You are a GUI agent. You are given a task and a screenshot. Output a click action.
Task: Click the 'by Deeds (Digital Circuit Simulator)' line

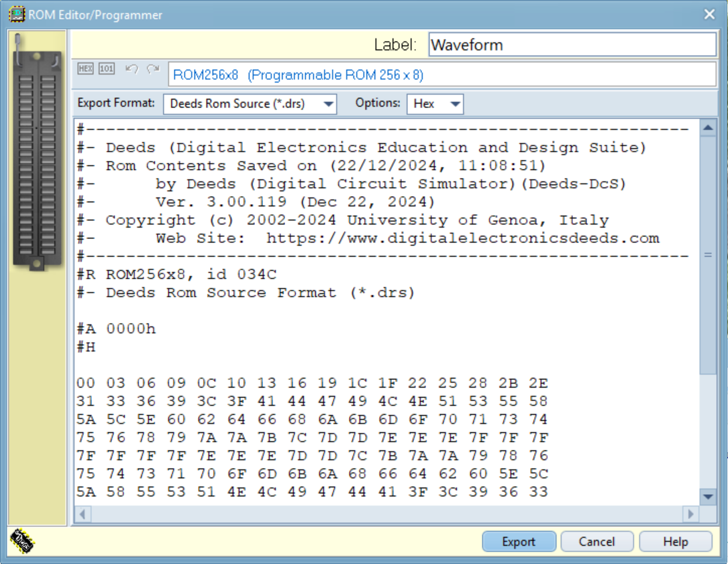pyautogui.click(x=352, y=184)
